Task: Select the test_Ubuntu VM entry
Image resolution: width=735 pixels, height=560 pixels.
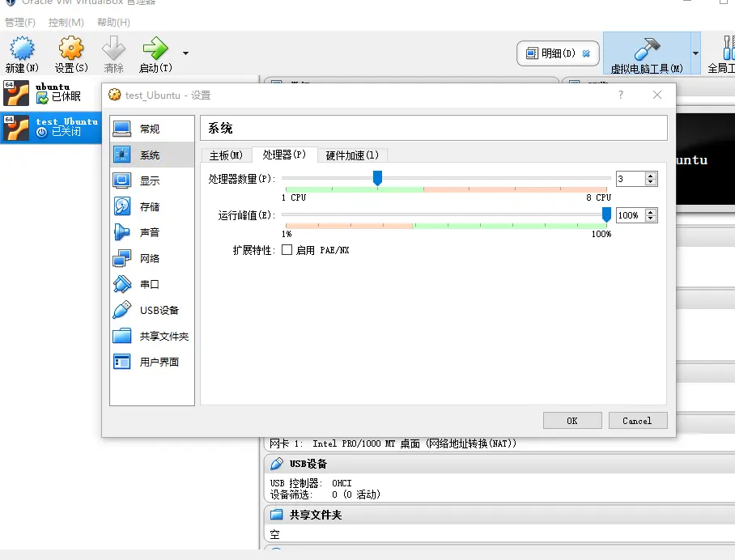Action: point(51,127)
